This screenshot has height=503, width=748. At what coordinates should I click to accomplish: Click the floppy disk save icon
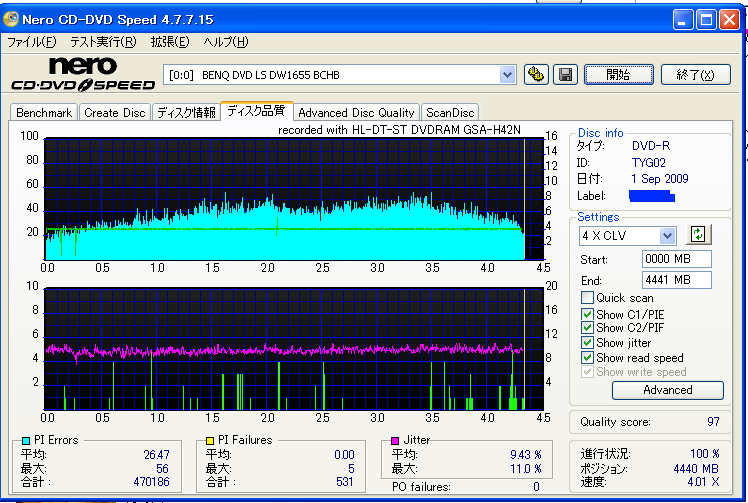[565, 75]
